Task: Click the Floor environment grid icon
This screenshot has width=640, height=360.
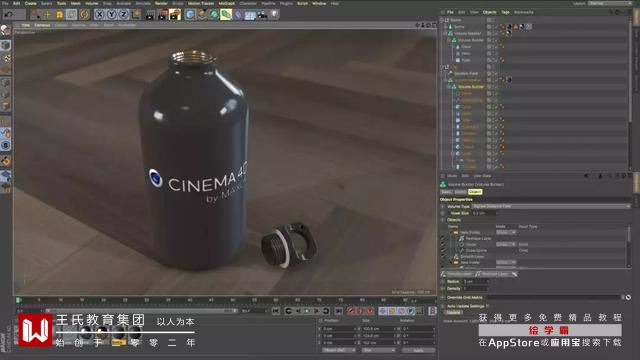Action: coord(250,15)
